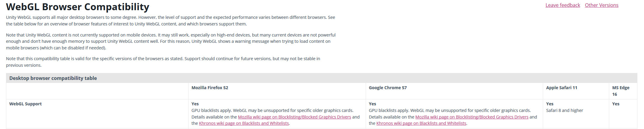This screenshot has width=644, height=129.
Task: Click "Yes" in the Safari column
Action: pos(550,104)
